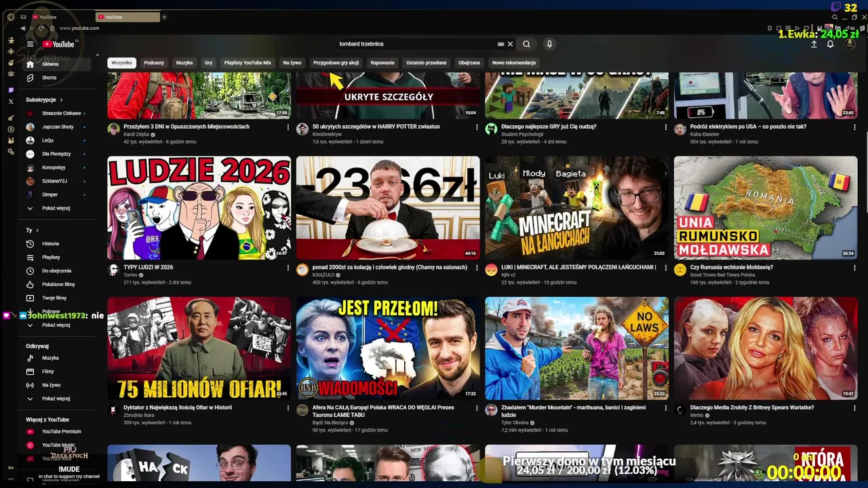Open Gimper subscription channel
This screenshot has width=868, height=488.
pos(56,195)
